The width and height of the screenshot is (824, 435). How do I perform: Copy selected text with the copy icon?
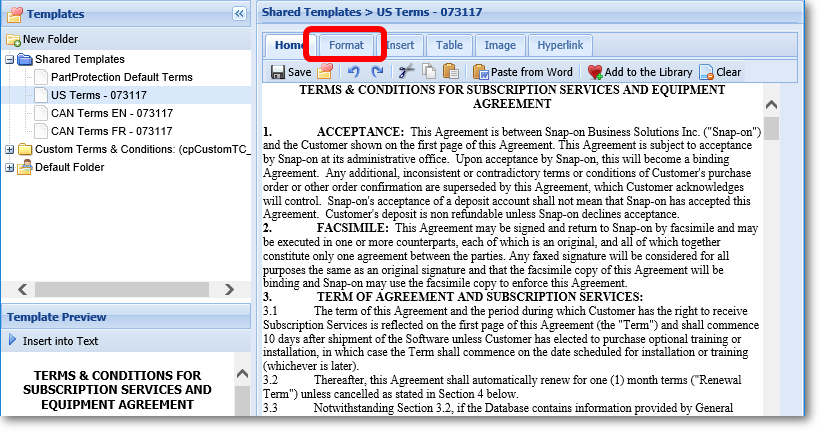coord(429,71)
